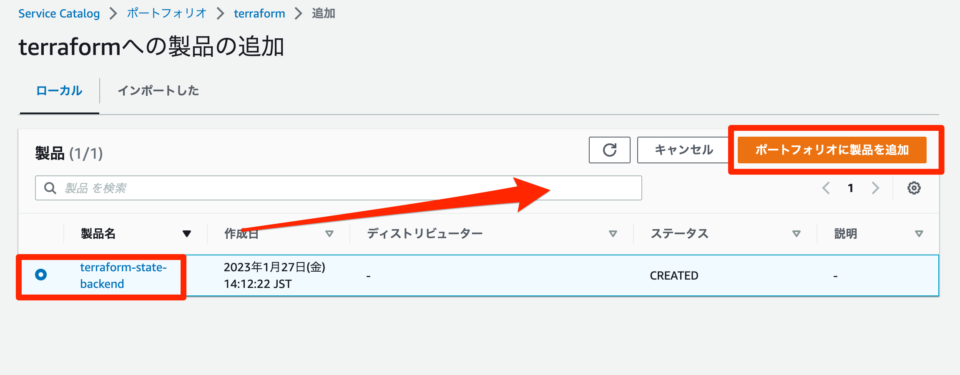Switch to the インポートした tab
Screen dimensions: 960x375
[159, 91]
